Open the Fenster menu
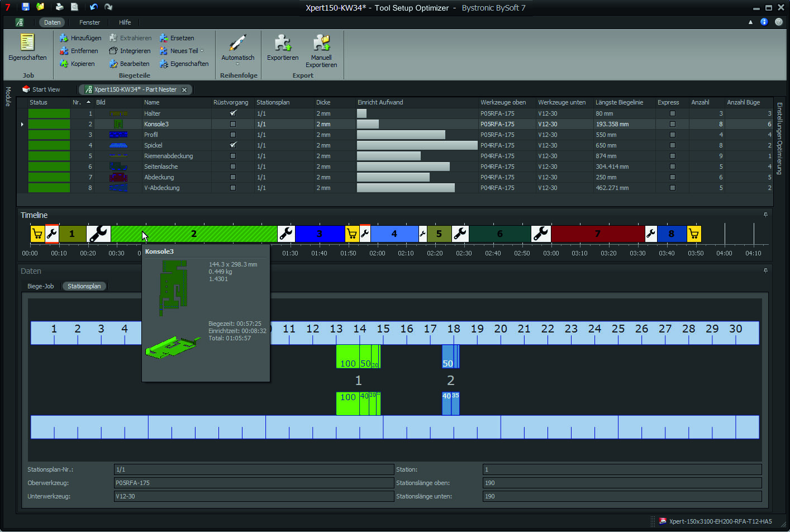The height and width of the screenshot is (532, 790). coord(89,22)
